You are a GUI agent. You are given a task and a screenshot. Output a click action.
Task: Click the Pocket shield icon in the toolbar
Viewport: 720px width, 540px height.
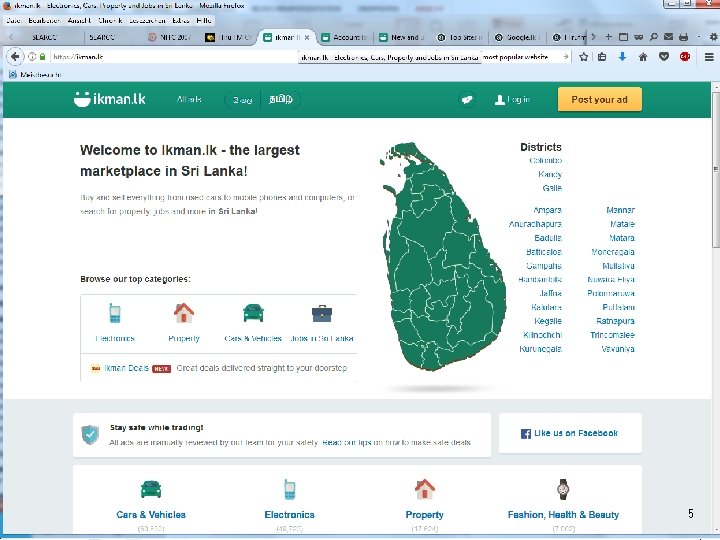pyautogui.click(x=664, y=56)
